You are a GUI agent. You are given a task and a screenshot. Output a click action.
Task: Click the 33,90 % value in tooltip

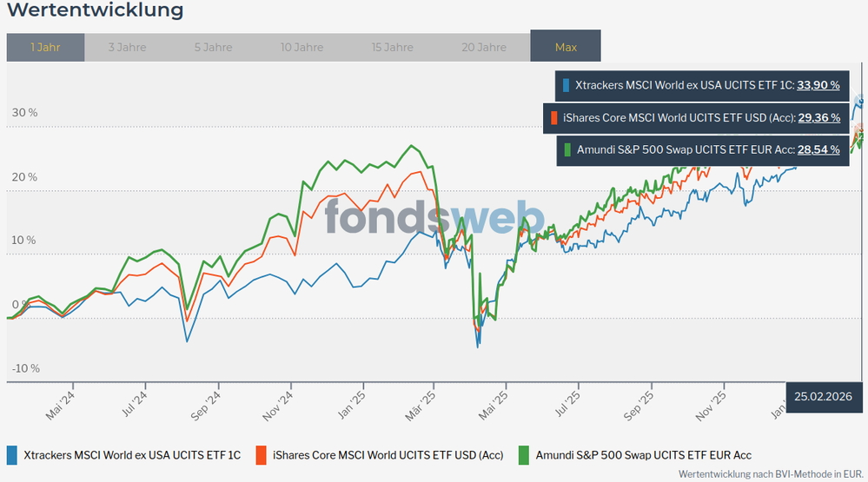click(818, 85)
